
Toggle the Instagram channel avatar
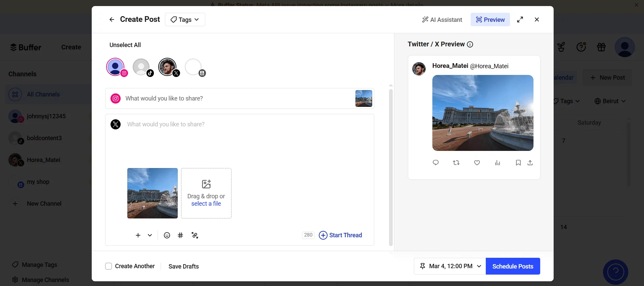(x=116, y=67)
